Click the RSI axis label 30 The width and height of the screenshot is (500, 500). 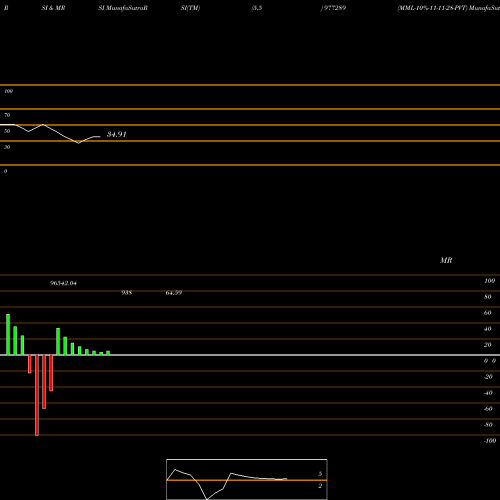pos(7,147)
